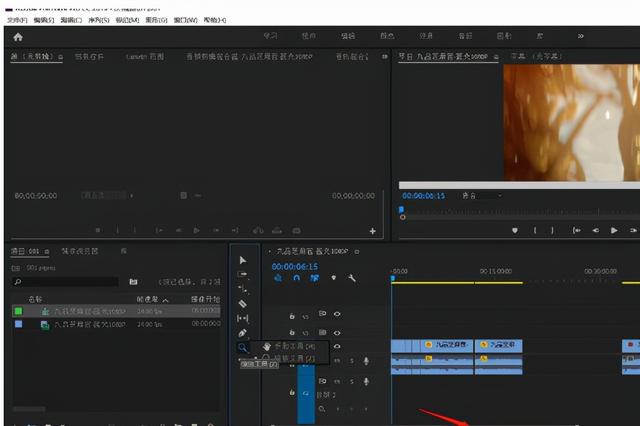Image resolution: width=640 pixels, height=426 pixels.
Task: Expand the workspace overflow chevron
Action: (581, 36)
